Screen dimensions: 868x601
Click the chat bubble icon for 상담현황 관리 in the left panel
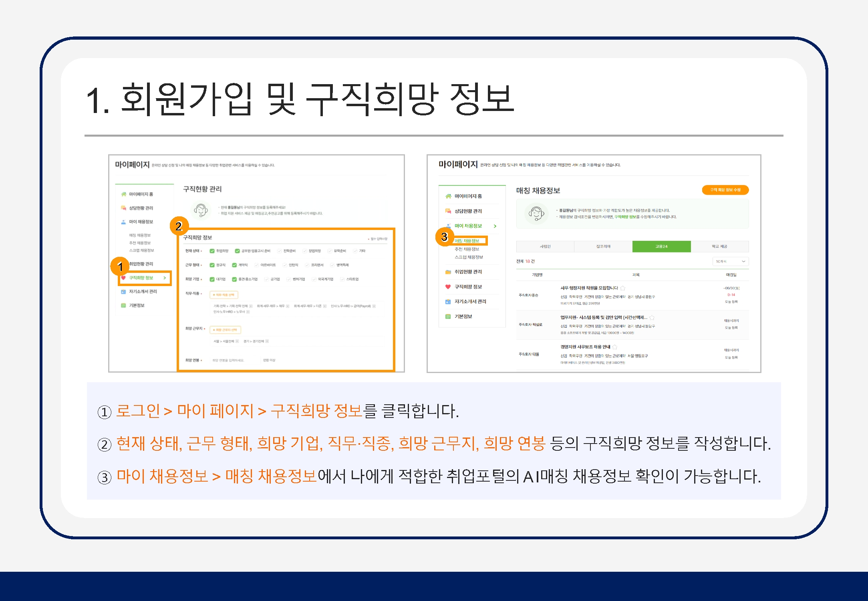click(x=123, y=208)
